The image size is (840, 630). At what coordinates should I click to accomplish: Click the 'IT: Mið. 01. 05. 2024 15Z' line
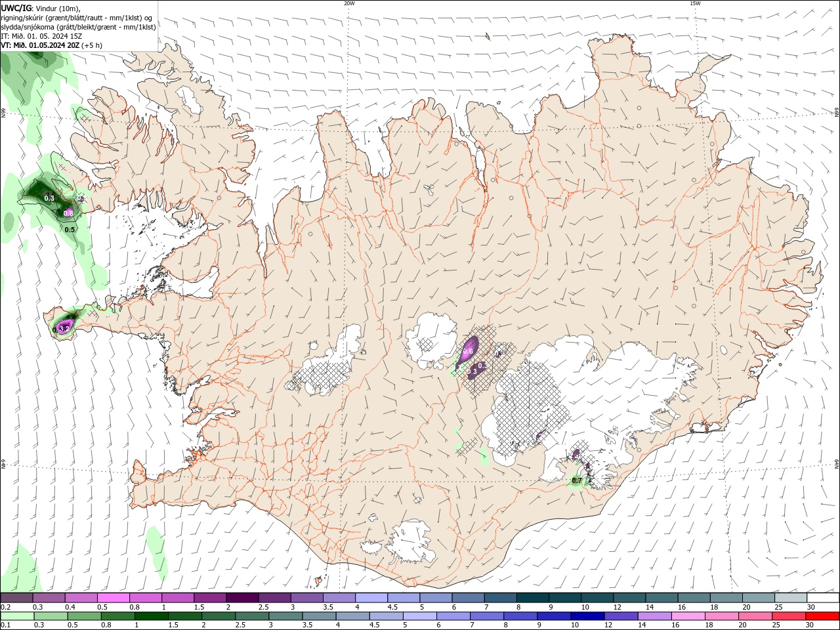coord(41,36)
